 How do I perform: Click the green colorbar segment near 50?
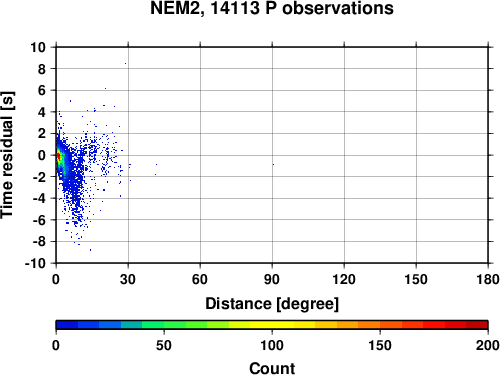coord(164,325)
